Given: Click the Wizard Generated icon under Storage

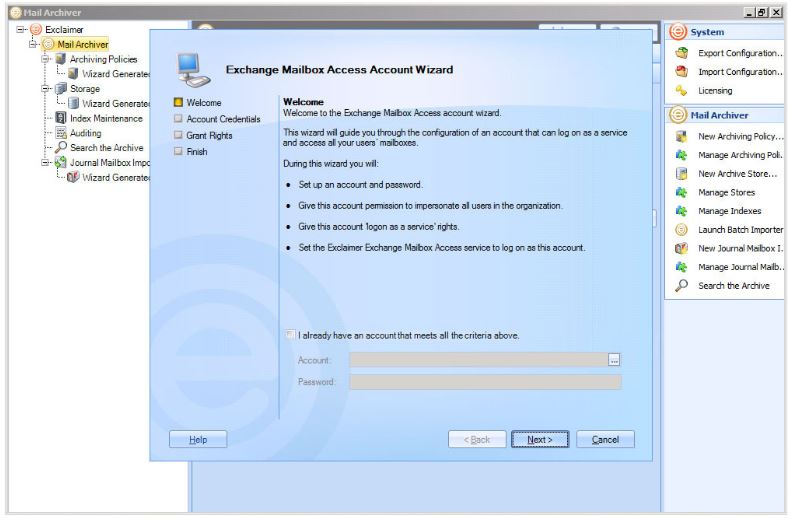Looking at the screenshot, I should (74, 103).
